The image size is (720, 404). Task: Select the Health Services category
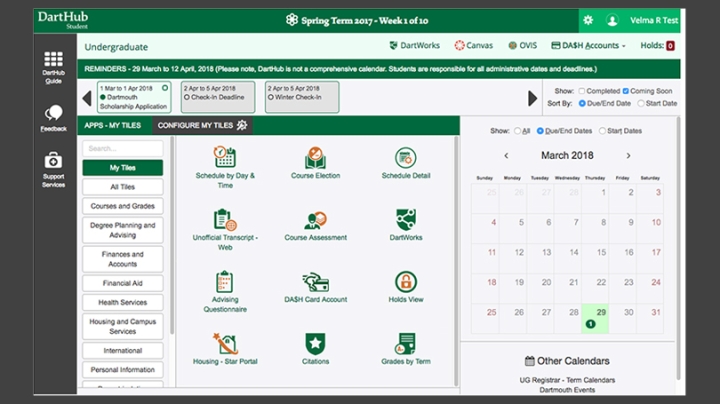point(123,303)
